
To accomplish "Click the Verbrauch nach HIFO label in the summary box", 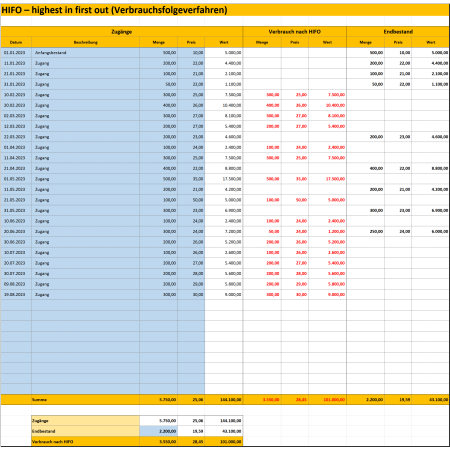I will tap(86, 442).
